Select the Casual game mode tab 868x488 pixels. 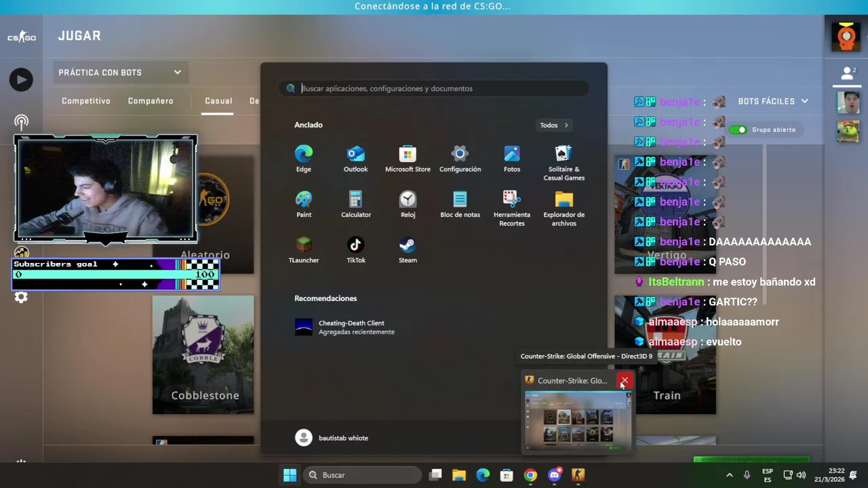pyautogui.click(x=218, y=101)
